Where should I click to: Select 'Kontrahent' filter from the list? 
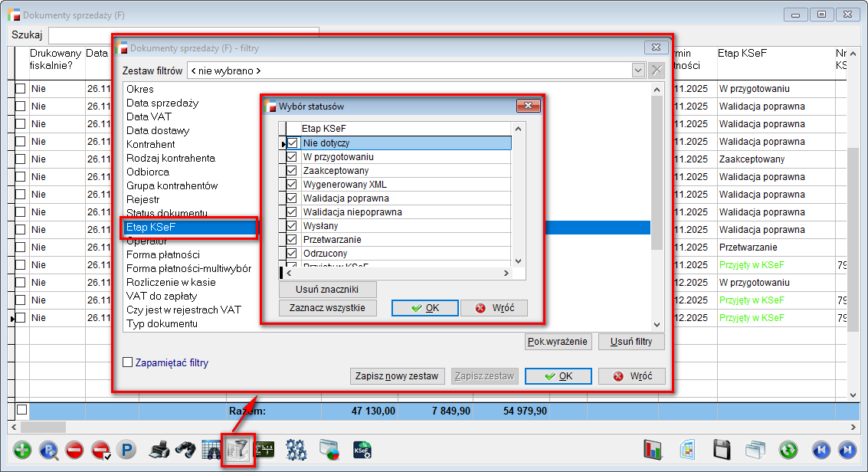tap(151, 144)
